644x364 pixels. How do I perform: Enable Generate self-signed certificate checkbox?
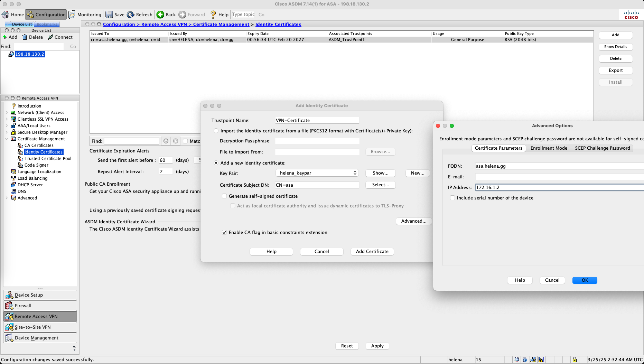224,196
